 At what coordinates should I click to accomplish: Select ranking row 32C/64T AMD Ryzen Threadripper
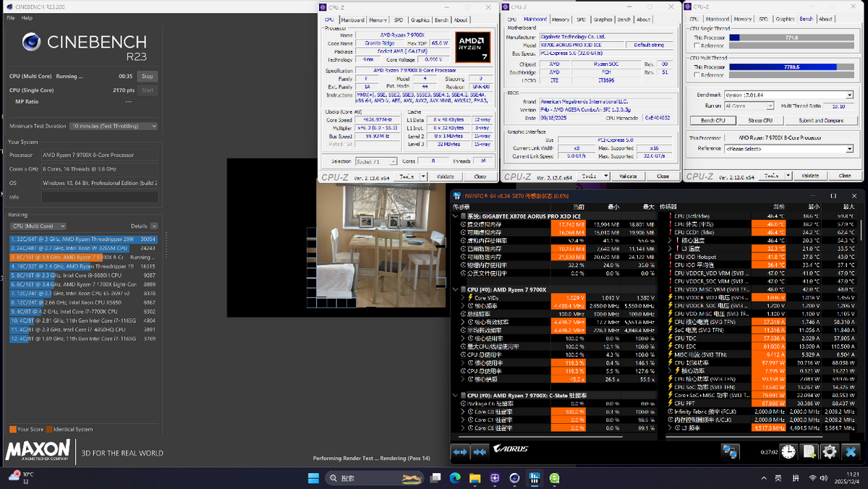pos(83,239)
